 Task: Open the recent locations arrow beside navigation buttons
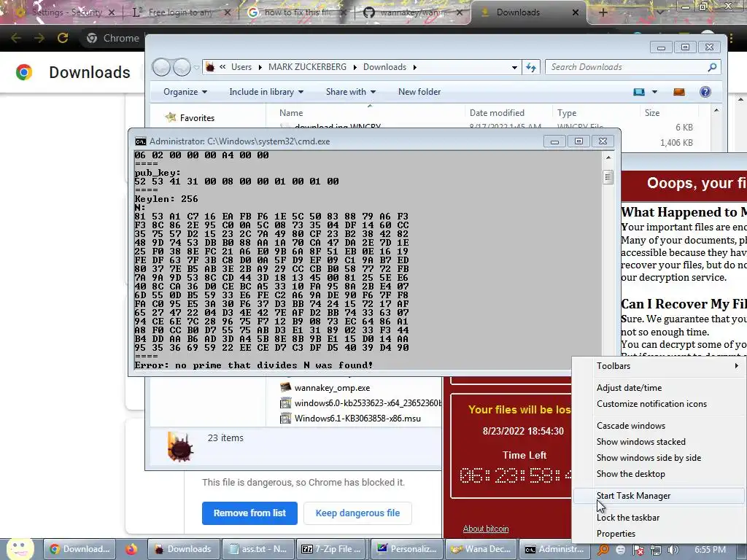point(196,68)
